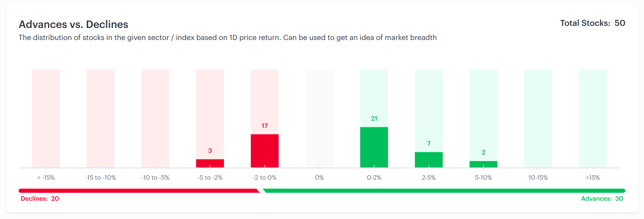This screenshot has width=644, height=219.
Task: Click the green 5-10% bar
Action: tap(483, 164)
